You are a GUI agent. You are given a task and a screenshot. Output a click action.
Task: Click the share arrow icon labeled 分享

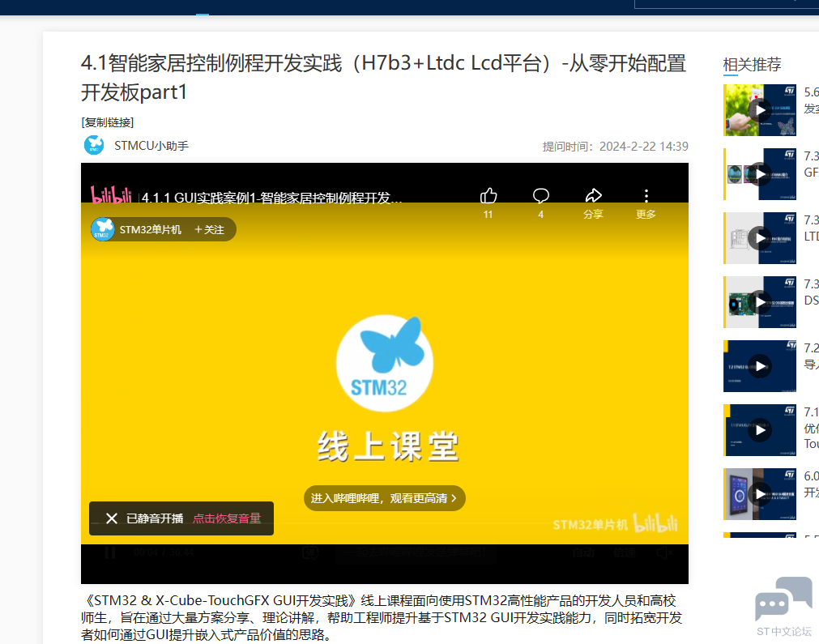(593, 196)
